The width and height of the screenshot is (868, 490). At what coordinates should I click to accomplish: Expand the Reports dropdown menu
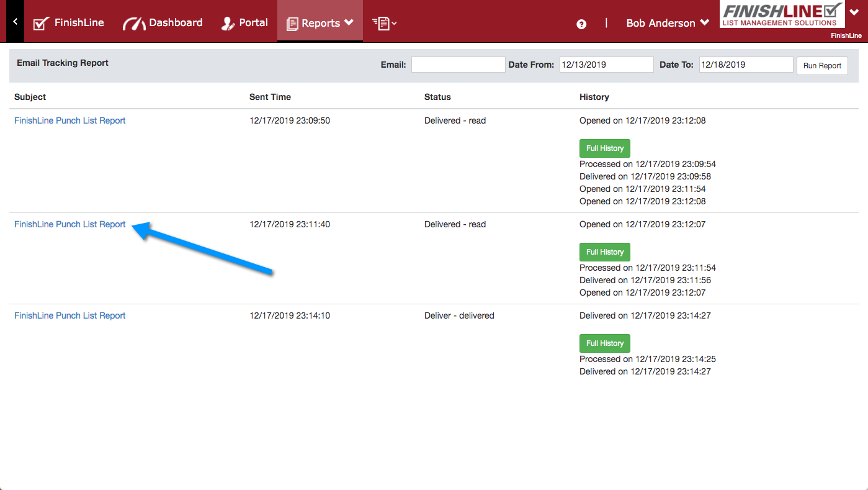320,23
